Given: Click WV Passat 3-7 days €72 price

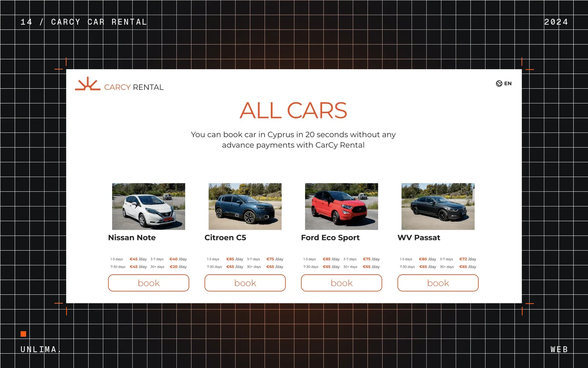Looking at the screenshot, I should pyautogui.click(x=467, y=259).
